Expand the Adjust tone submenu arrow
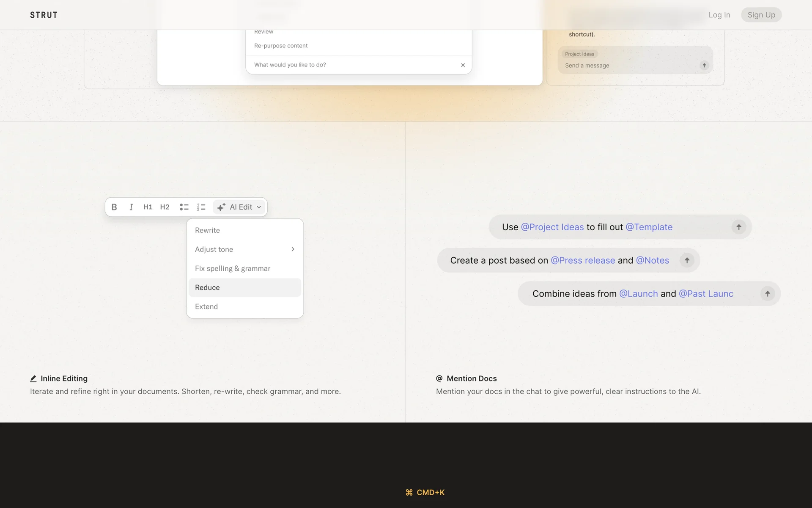 tap(293, 249)
